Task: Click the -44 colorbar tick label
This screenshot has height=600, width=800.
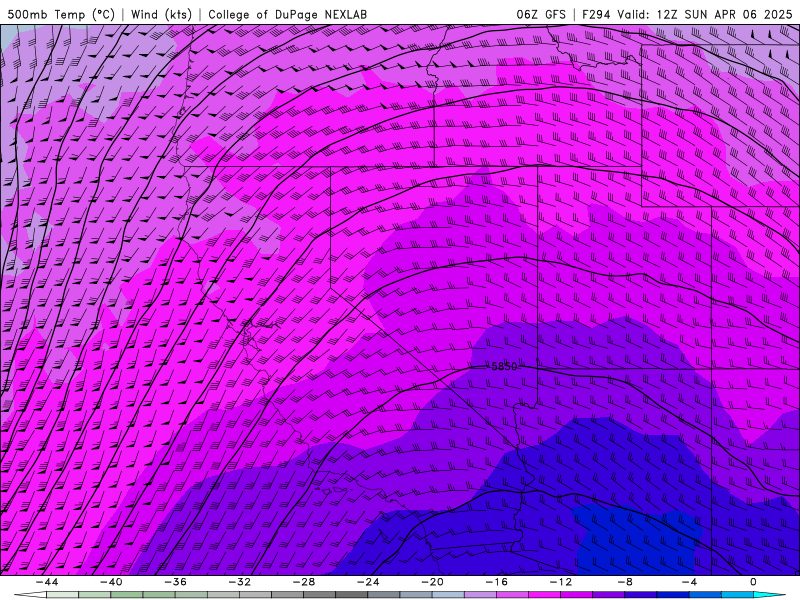Action: click(47, 582)
